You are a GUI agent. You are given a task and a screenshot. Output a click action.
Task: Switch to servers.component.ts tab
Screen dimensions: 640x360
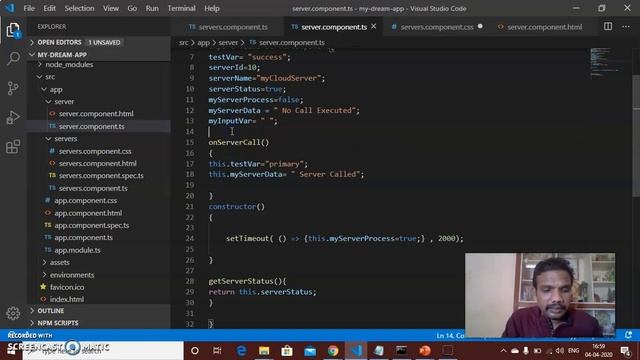tap(228, 27)
